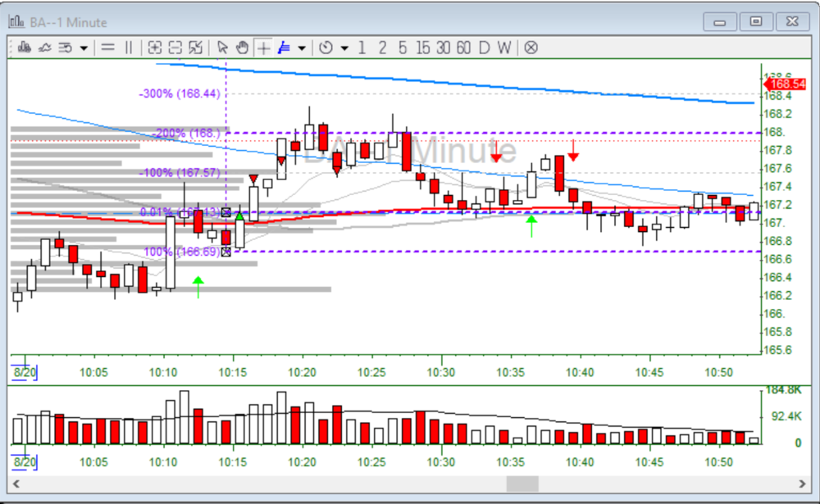Select the horizontal lines drawing tool
The width and height of the screenshot is (820, 504).
coord(107,48)
